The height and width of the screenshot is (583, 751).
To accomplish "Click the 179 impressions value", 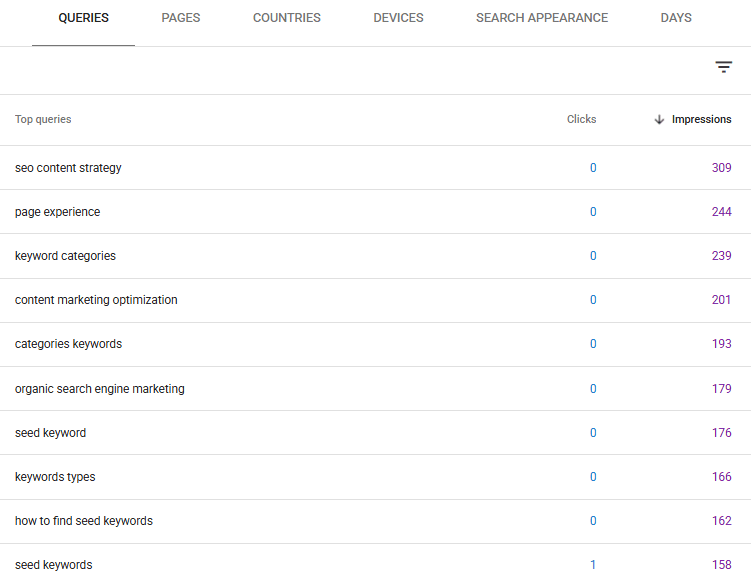I will pyautogui.click(x=721, y=389).
